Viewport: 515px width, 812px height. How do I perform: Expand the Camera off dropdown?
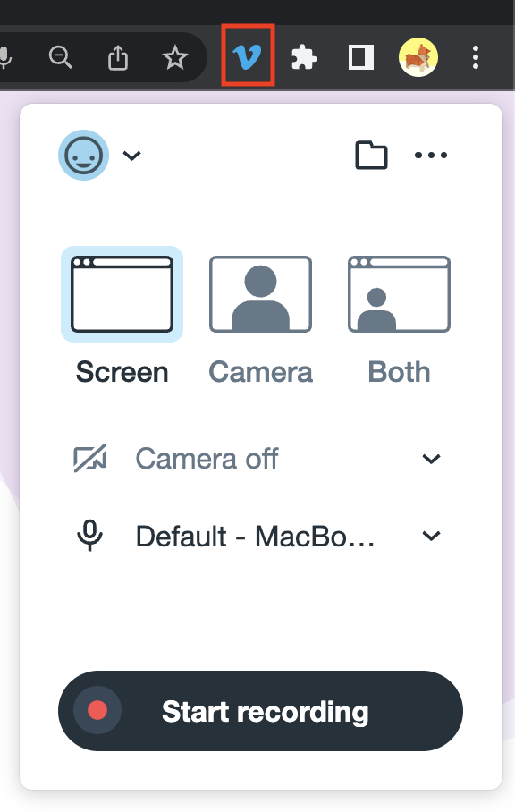click(x=260, y=459)
